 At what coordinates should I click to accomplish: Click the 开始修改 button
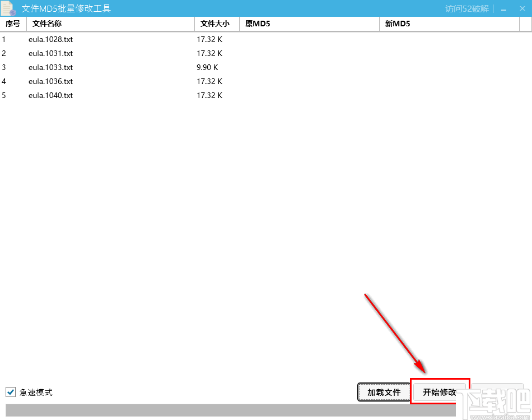click(x=440, y=392)
